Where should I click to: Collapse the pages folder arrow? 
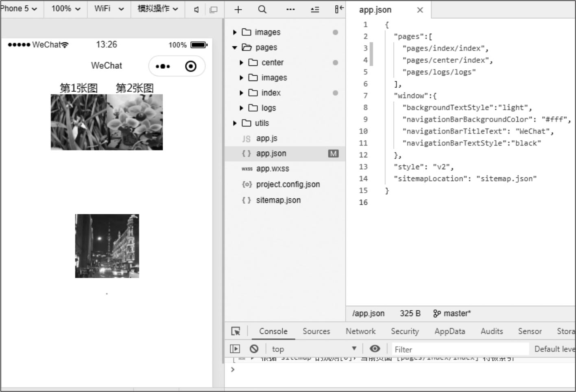pyautogui.click(x=235, y=48)
